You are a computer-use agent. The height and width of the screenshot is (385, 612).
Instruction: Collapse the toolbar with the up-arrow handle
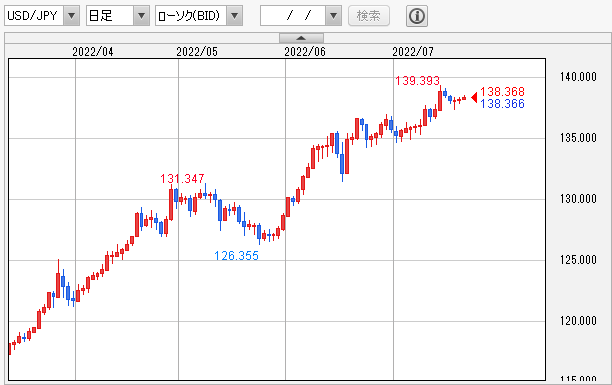tap(301, 38)
